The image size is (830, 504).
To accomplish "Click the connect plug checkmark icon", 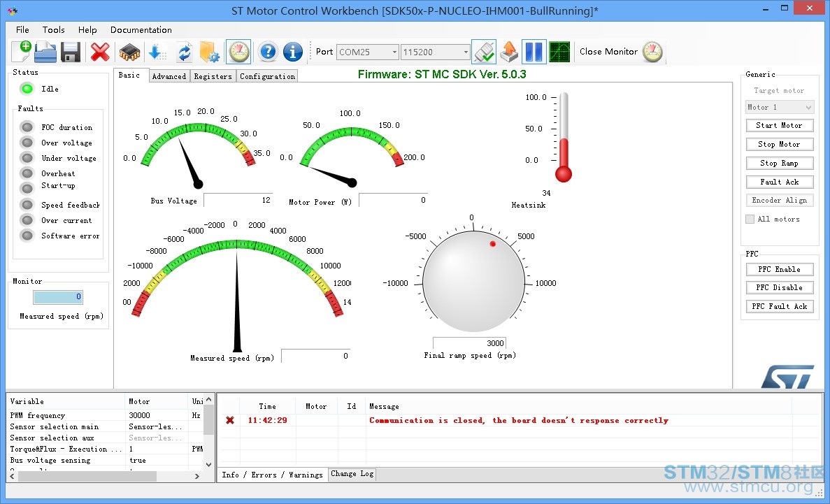I will 484,52.
